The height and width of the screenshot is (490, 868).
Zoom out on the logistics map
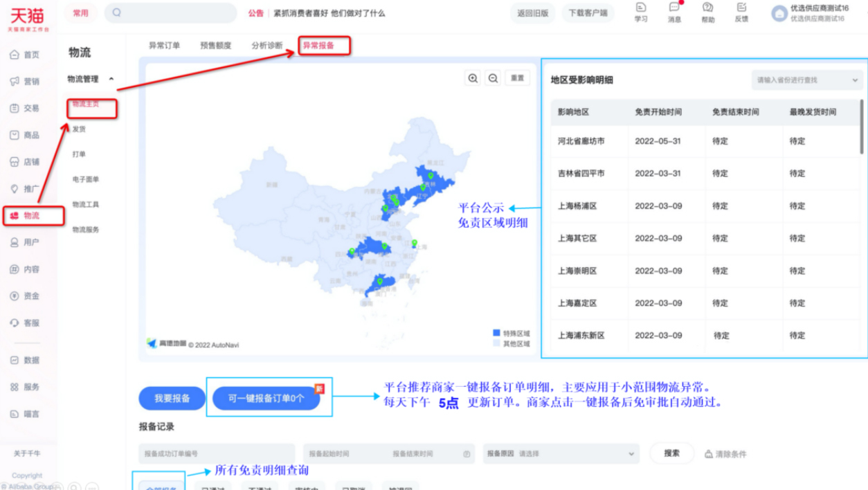(x=493, y=78)
